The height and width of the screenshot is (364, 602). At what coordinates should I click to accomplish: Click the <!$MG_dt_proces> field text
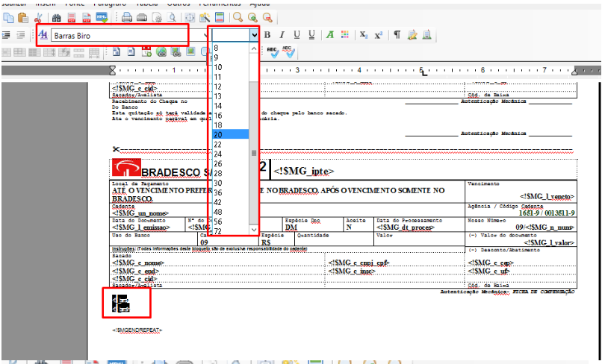click(405, 228)
